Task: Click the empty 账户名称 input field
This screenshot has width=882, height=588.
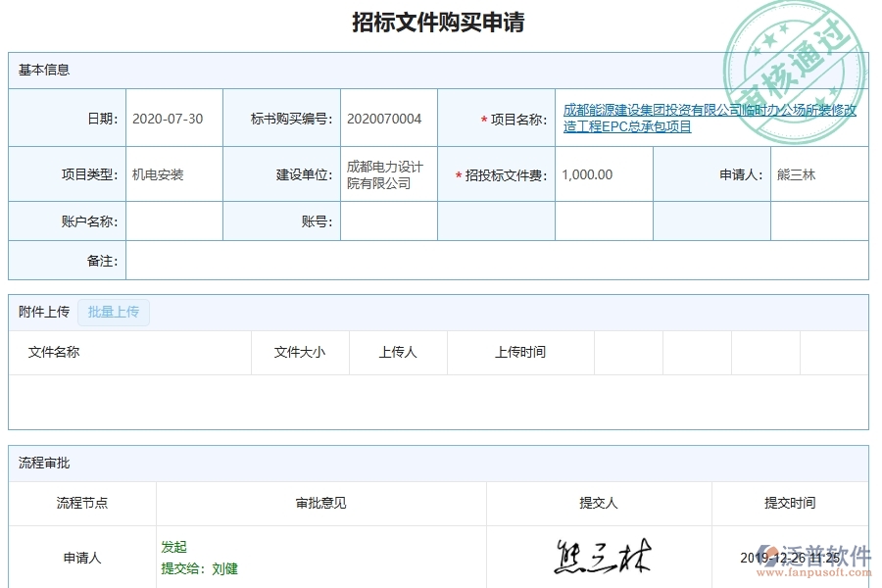Action: [x=176, y=220]
